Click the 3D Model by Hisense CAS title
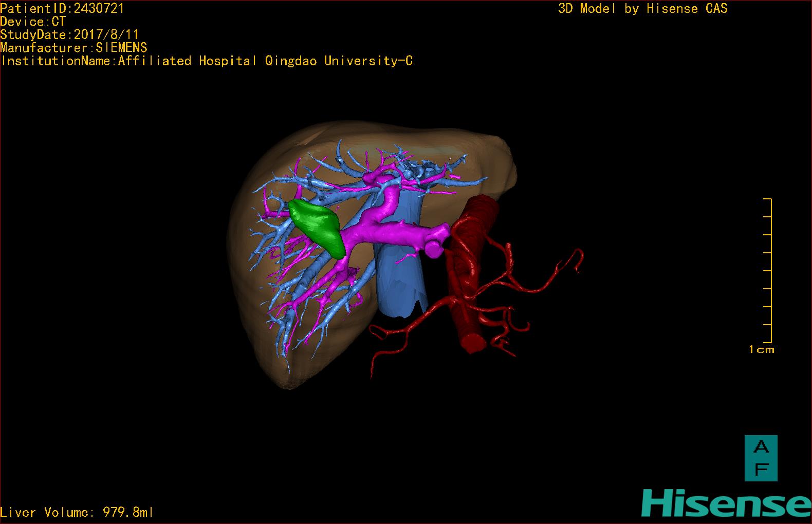Viewport: 812px width, 524px height. coord(642,8)
